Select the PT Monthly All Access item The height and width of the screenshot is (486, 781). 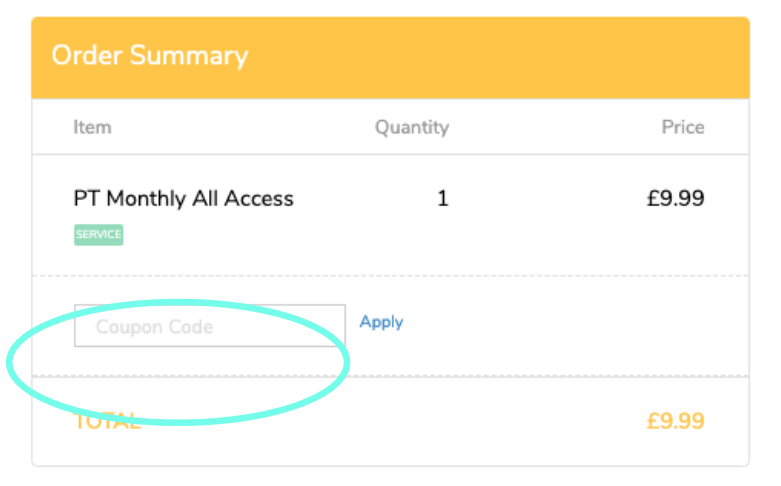point(183,199)
